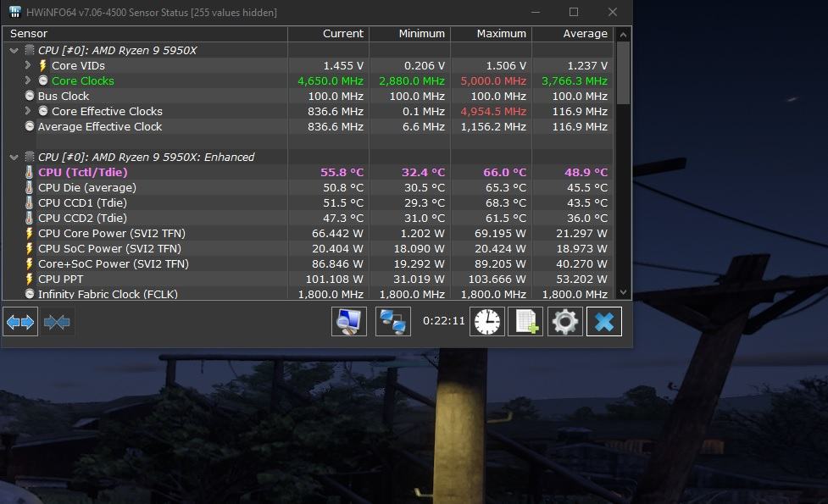Click the scrollbar up arrow
Viewport: 828px width, 504px height.
click(x=623, y=35)
